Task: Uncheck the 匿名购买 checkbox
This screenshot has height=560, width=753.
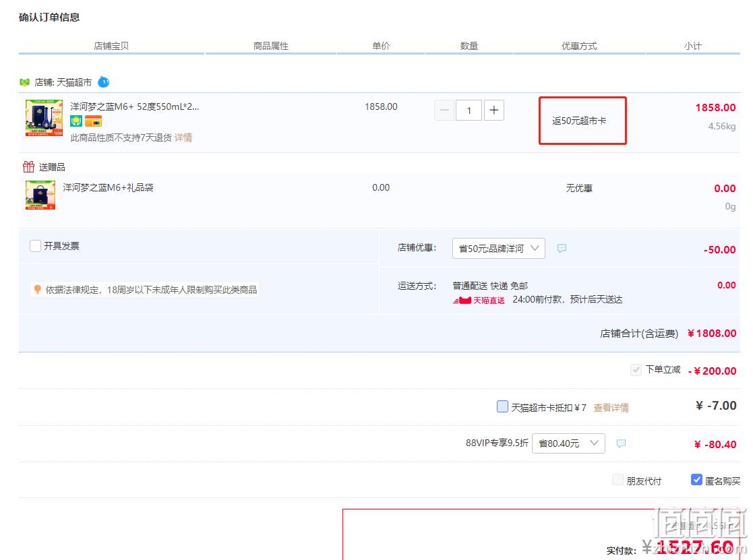Action: [x=696, y=480]
